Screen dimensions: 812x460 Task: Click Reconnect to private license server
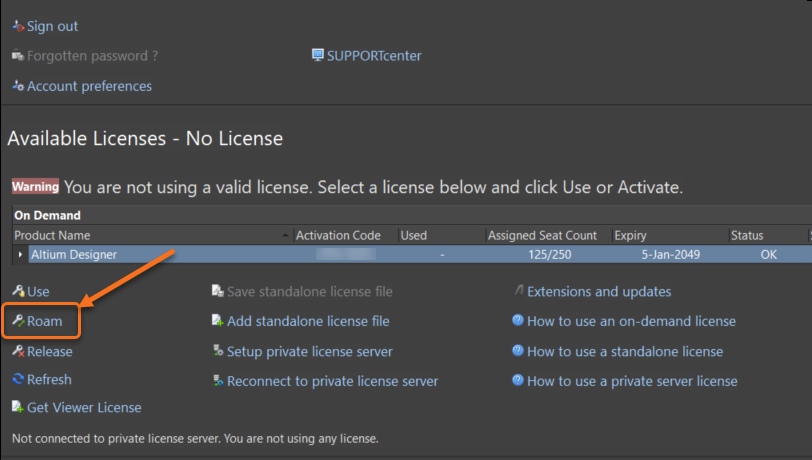[332, 381]
